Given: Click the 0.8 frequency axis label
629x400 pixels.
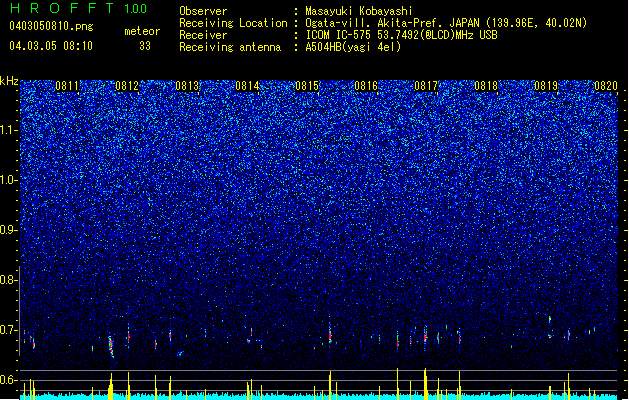Looking at the screenshot, I should [x=9, y=280].
